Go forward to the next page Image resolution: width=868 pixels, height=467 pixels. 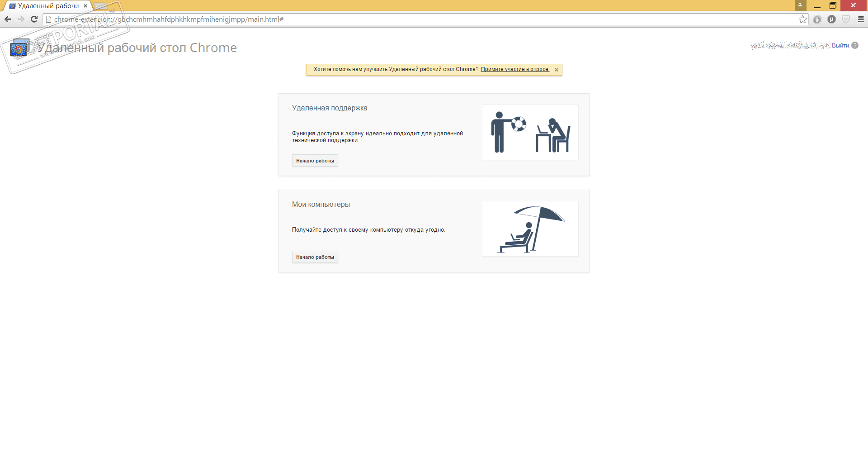[21, 19]
